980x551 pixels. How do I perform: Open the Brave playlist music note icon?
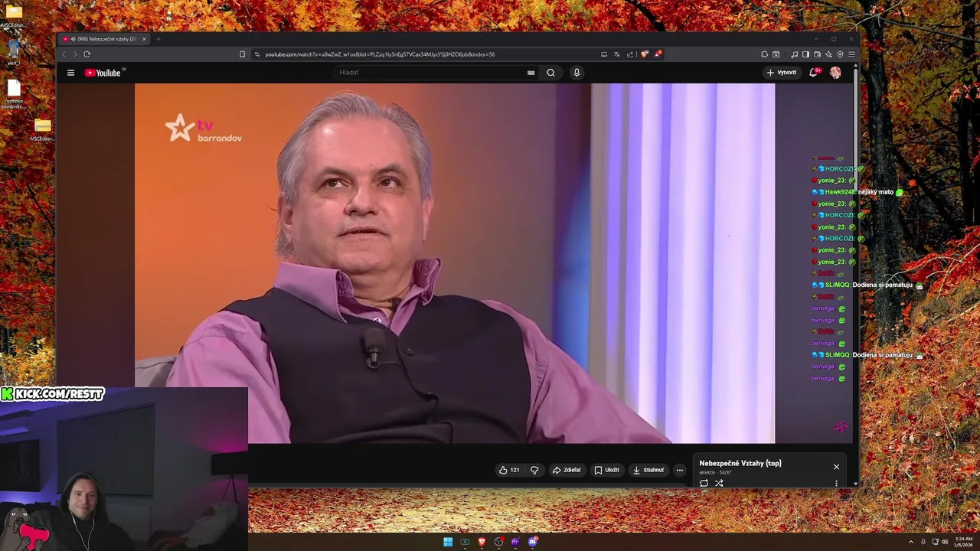(x=794, y=54)
